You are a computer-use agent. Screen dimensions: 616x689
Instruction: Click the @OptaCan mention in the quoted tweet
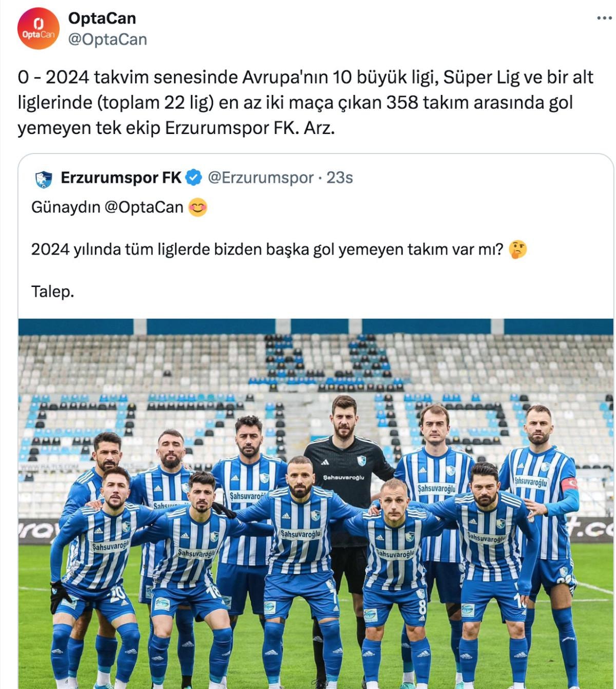(144, 207)
